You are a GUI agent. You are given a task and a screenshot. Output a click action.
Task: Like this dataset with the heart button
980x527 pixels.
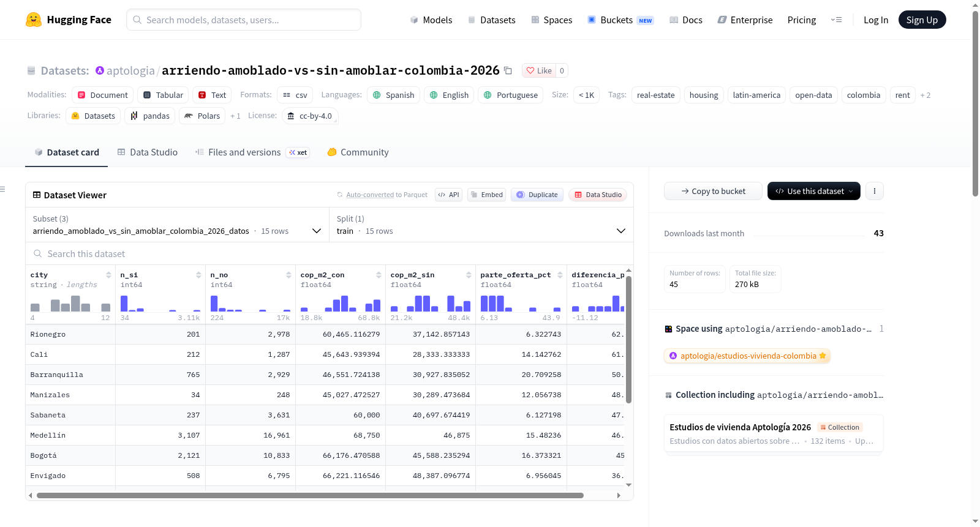pyautogui.click(x=539, y=70)
